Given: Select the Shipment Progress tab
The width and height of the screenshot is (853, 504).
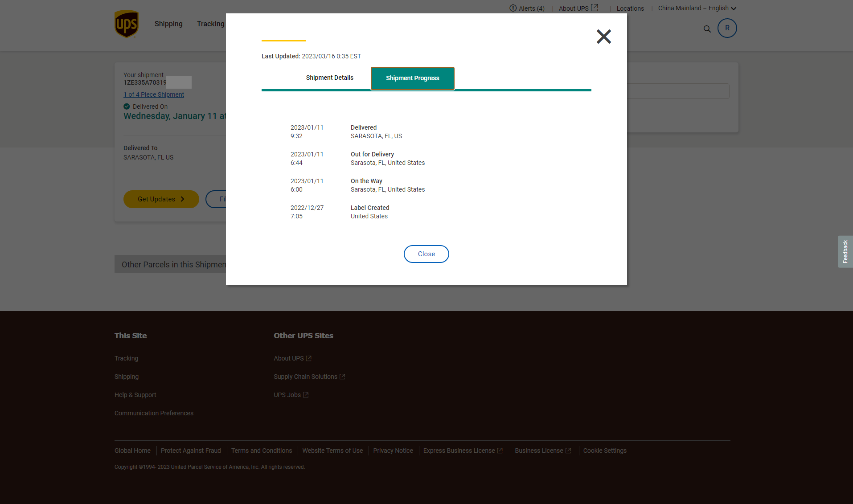Looking at the screenshot, I should point(412,78).
